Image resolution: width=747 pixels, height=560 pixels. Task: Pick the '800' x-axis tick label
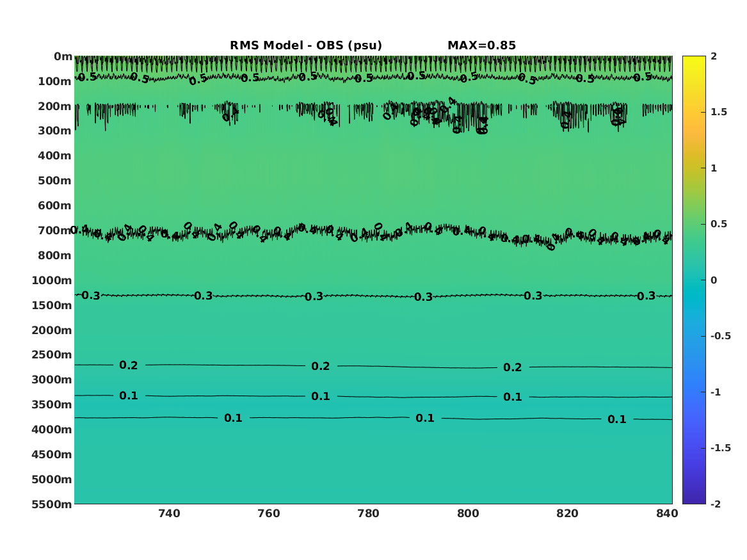pos(468,513)
